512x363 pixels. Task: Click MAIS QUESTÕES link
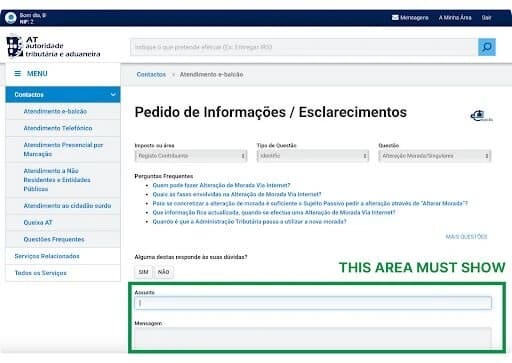[466, 237]
